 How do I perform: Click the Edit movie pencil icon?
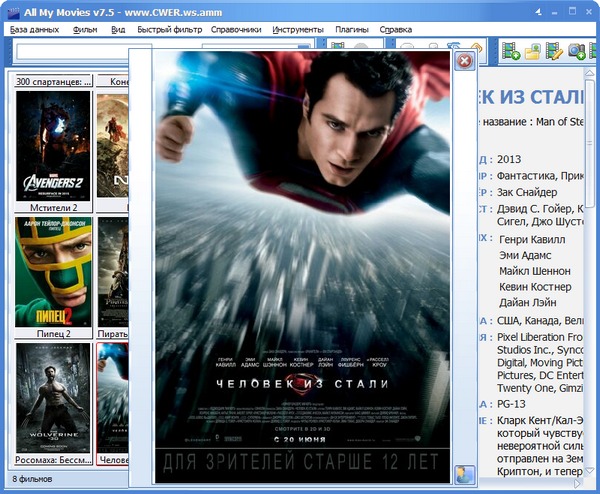pyautogui.click(x=555, y=50)
